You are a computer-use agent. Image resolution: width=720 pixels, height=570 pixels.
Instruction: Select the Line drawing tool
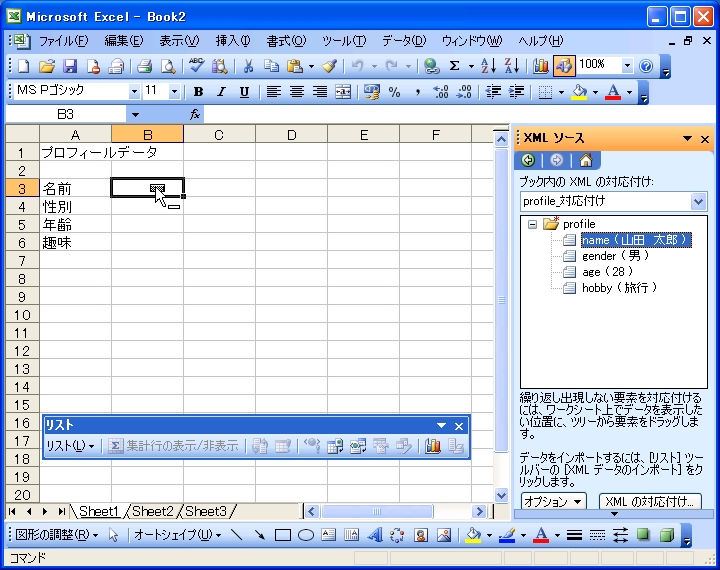(236, 535)
